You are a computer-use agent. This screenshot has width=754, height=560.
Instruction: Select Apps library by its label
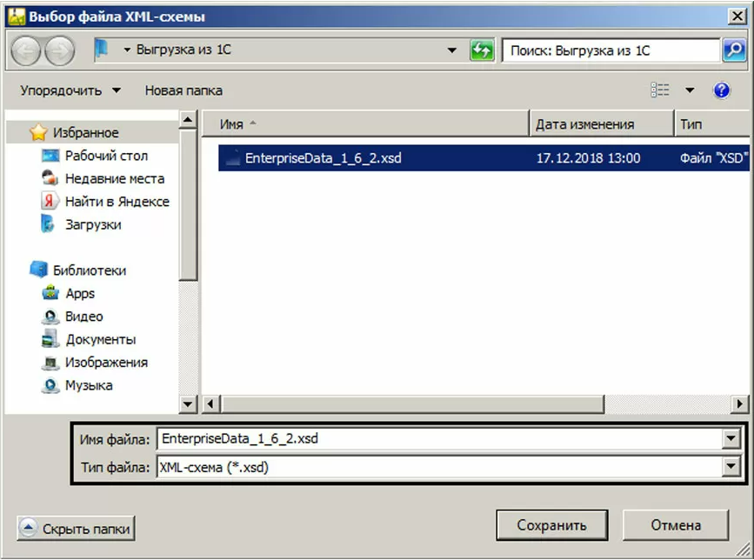click(x=80, y=293)
